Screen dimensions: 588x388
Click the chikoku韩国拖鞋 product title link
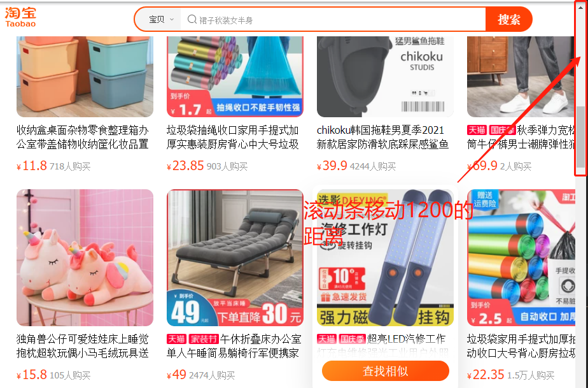[x=382, y=137]
